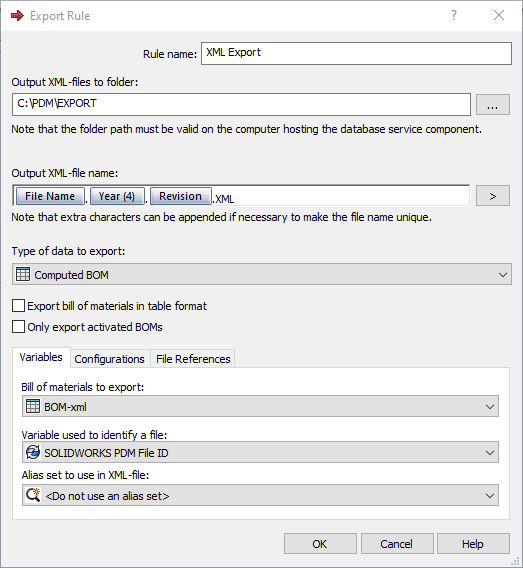Image resolution: width=523 pixels, height=568 pixels.
Task: Click the alias set magnifier icon
Action: [x=33, y=495]
